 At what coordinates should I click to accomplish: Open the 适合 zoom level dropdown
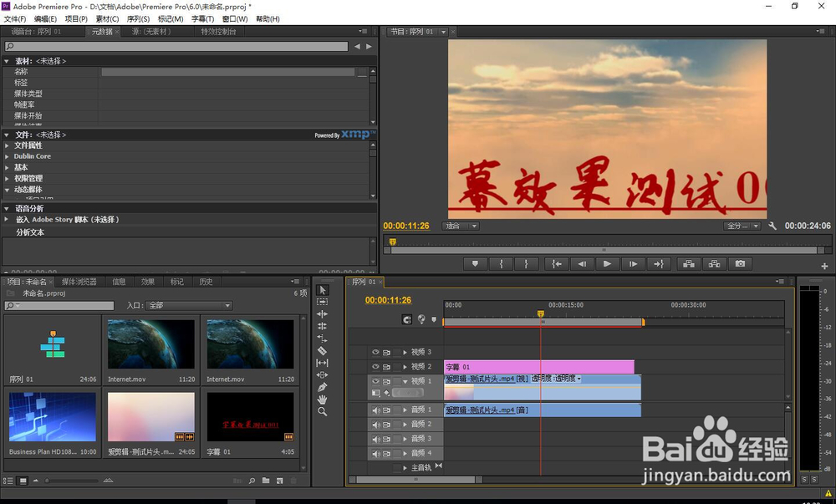point(461,226)
